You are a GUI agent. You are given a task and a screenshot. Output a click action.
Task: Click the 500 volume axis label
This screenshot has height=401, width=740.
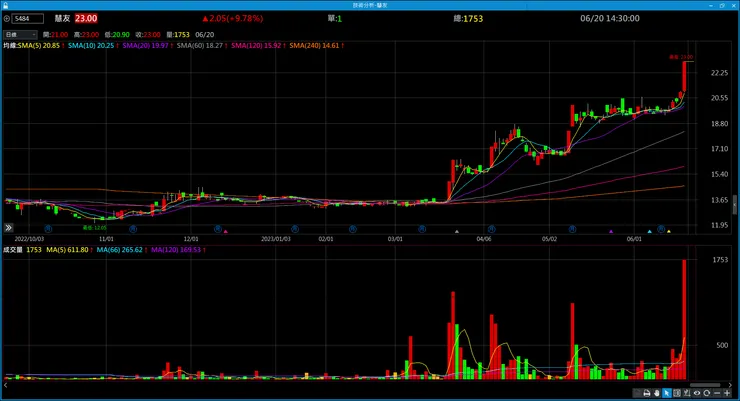coord(722,345)
